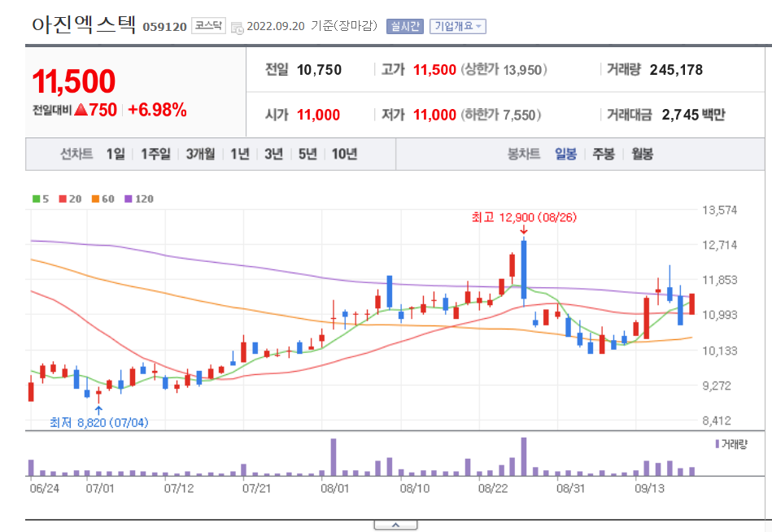The width and height of the screenshot is (772, 532).
Task: Click the 상한가 13,950 text
Action: (504, 70)
